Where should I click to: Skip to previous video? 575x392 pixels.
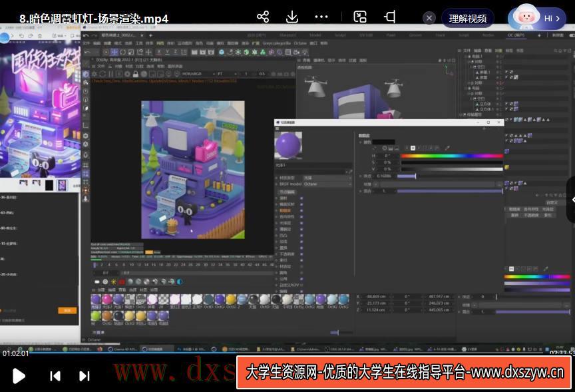pos(55,376)
